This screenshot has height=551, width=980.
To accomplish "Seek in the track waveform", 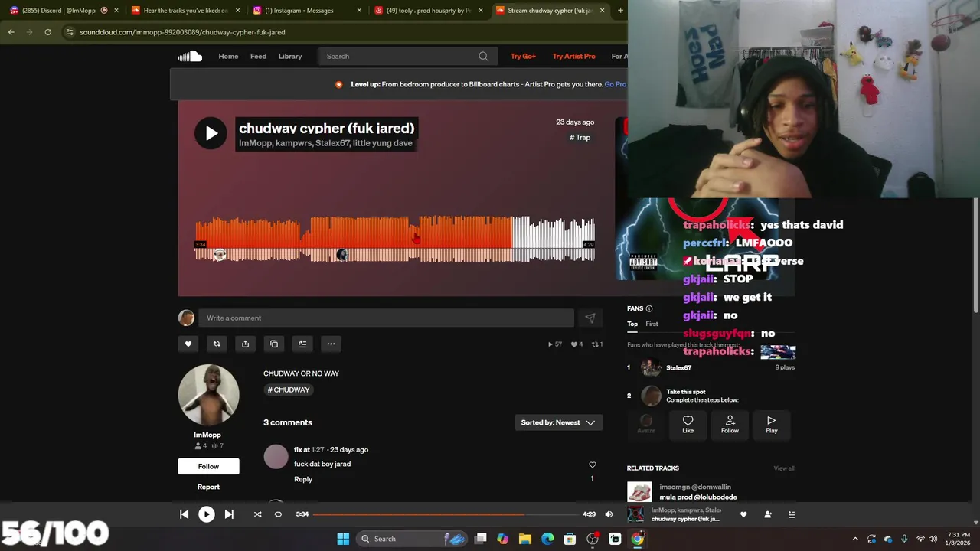I will (395, 240).
